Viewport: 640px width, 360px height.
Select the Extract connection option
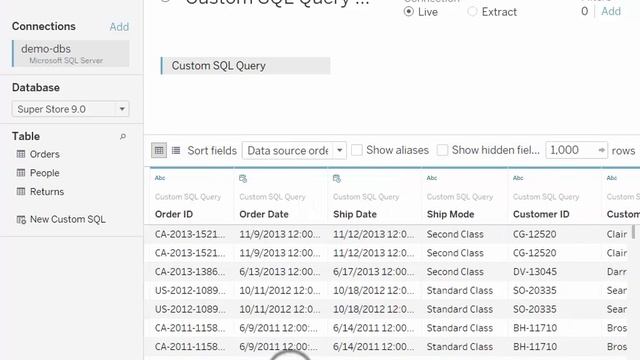click(x=472, y=12)
